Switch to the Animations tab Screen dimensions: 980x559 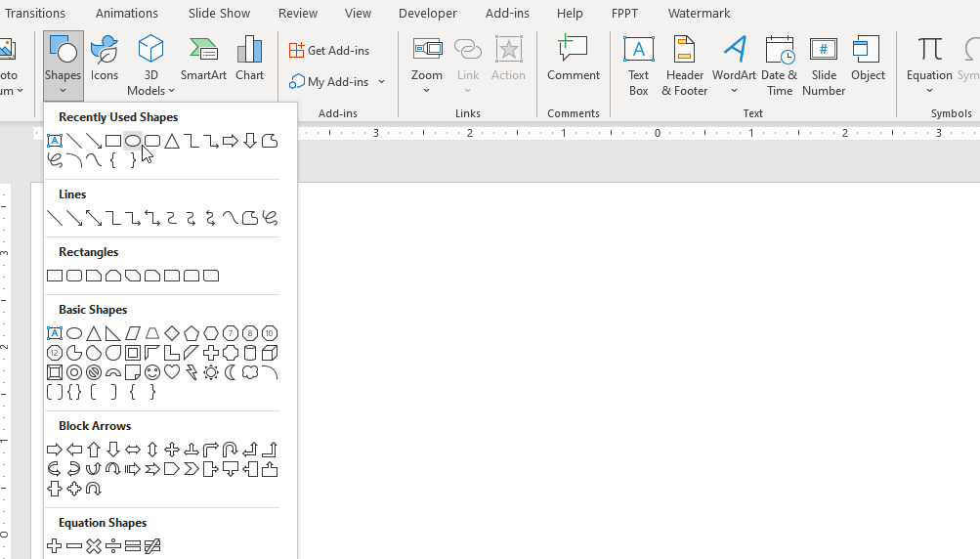point(127,14)
